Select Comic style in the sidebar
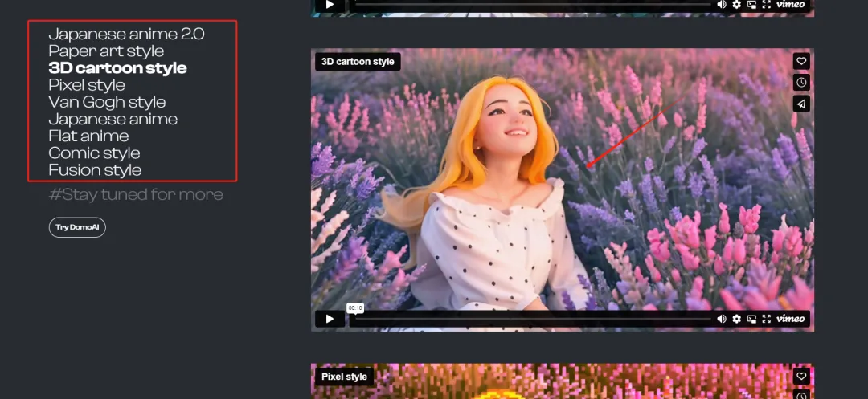Screen dimensions: 868x399 [x=94, y=153]
